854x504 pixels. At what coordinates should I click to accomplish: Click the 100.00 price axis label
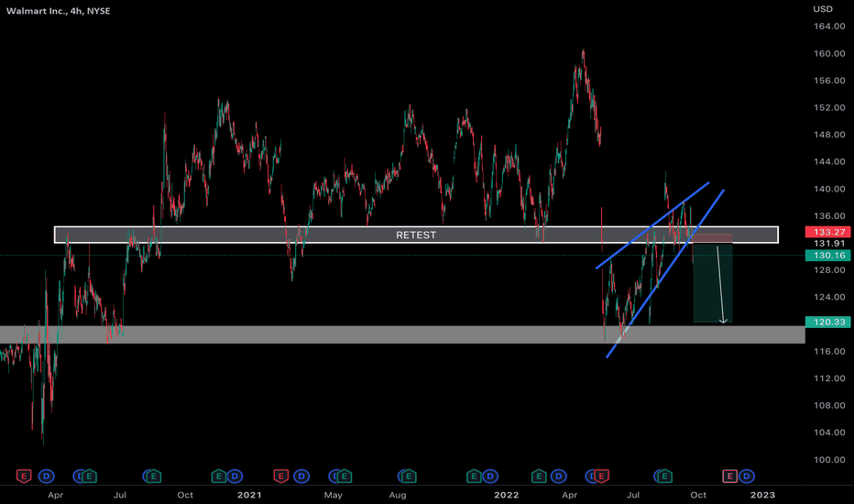(x=829, y=459)
